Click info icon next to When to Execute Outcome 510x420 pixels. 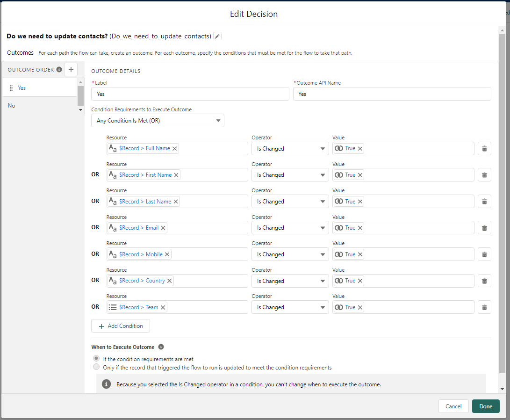[161, 347]
